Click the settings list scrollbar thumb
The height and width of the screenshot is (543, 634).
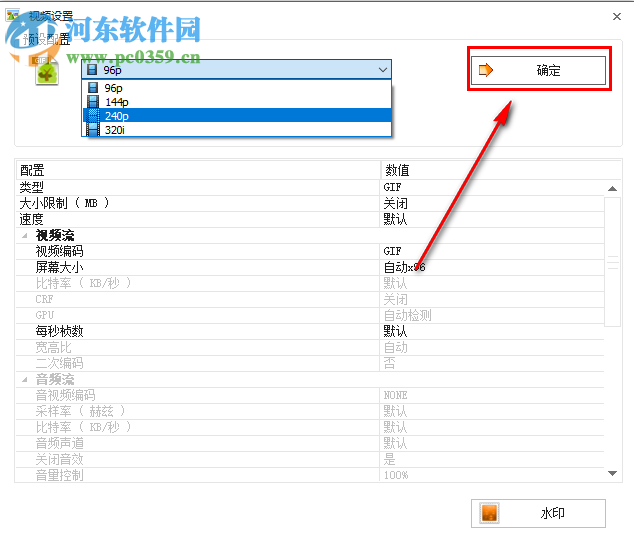point(613,262)
